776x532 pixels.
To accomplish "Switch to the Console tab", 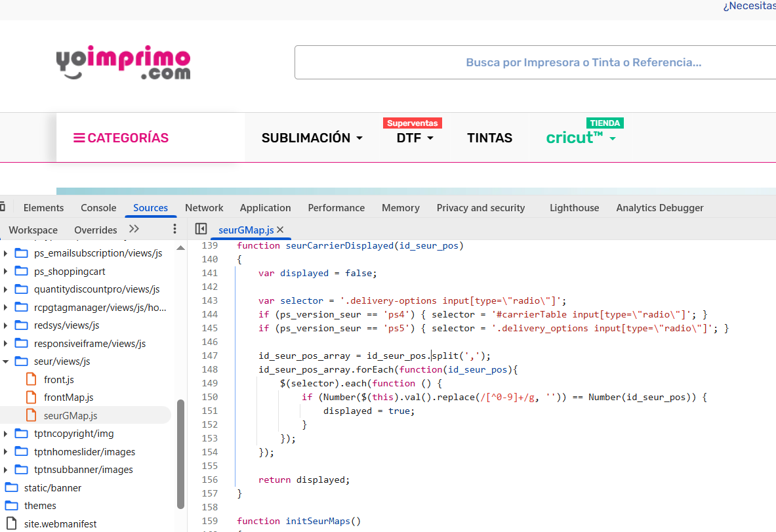I will pyautogui.click(x=98, y=208).
